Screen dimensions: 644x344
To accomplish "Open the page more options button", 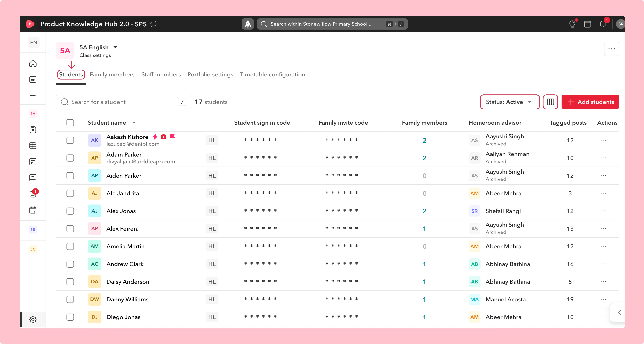I will [x=611, y=49].
